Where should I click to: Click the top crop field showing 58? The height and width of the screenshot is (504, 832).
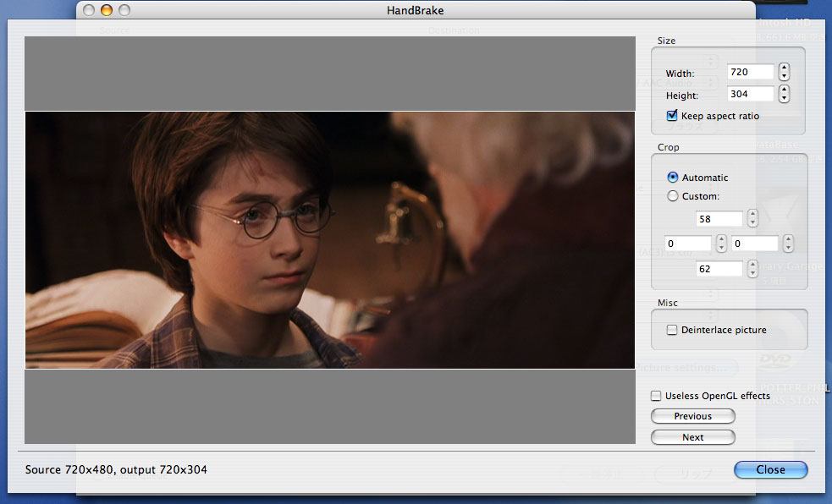719,219
